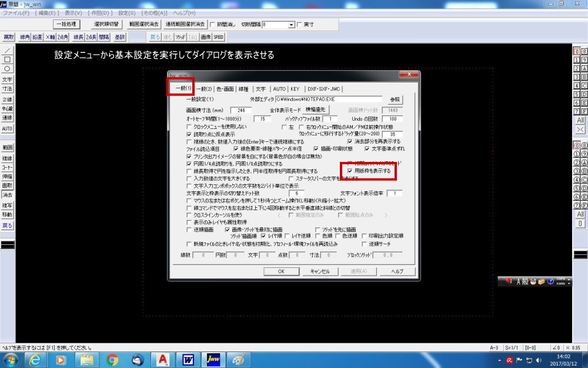This screenshot has width=588, height=368.
Task: Pick the コーナー corner tool
Action: click(x=7, y=167)
